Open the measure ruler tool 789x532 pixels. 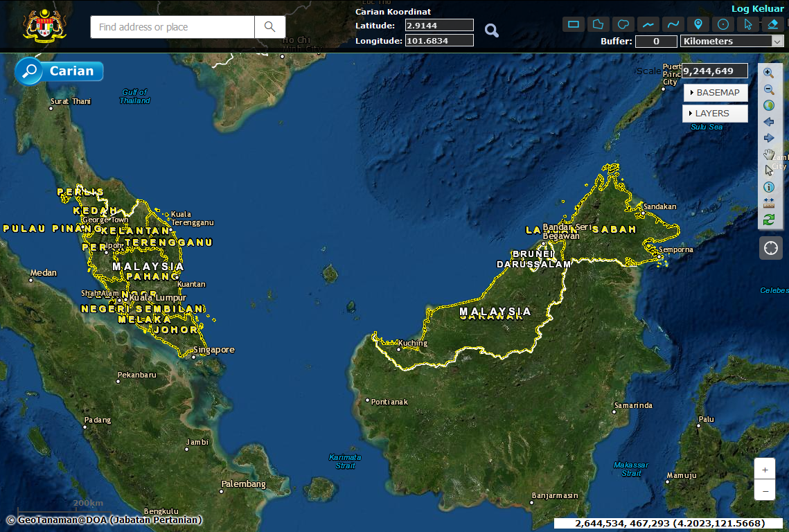point(768,203)
